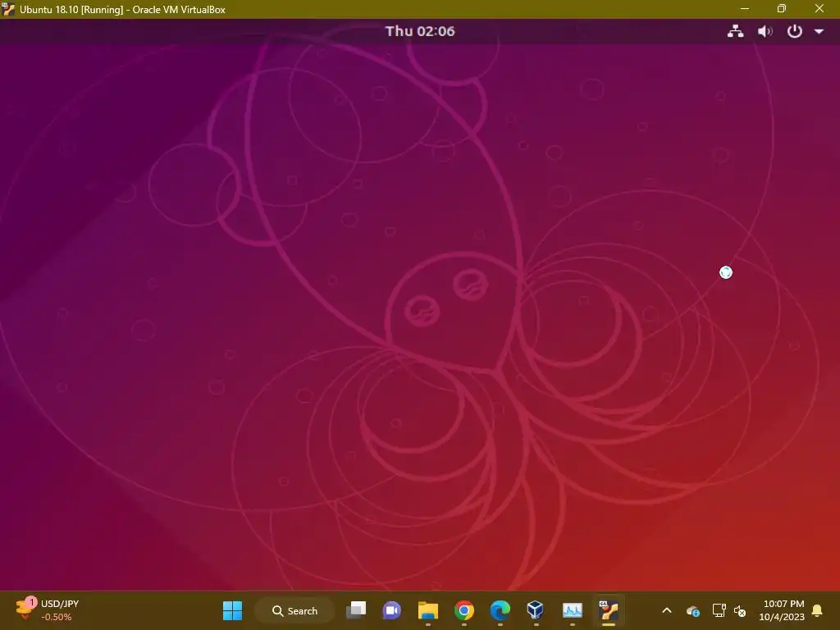Close the Ubuntu 18.10 VirtualBox window

coord(819,8)
